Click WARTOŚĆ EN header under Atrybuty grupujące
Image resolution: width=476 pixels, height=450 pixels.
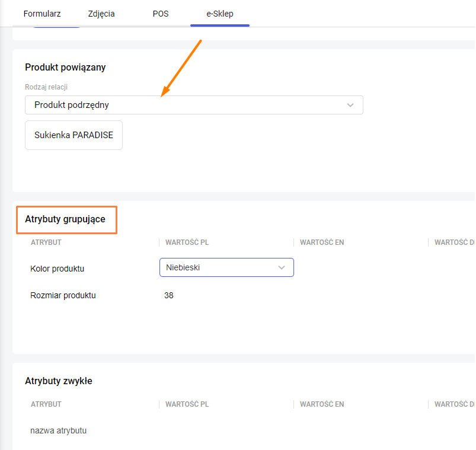pos(322,242)
